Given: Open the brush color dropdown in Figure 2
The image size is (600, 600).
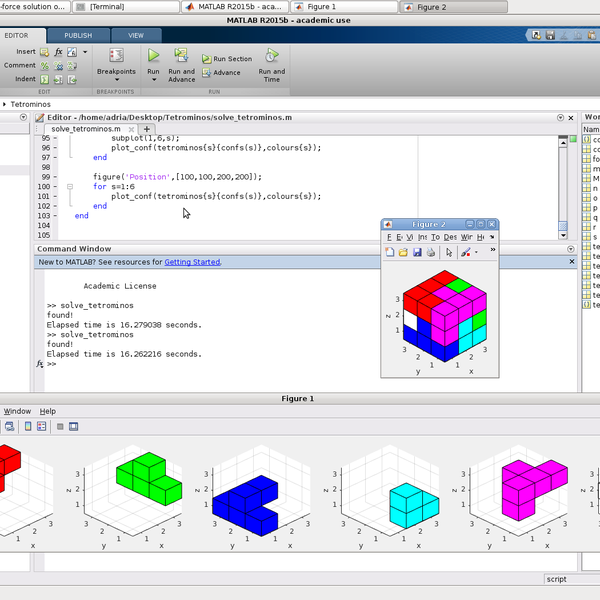Looking at the screenshot, I should pyautogui.click(x=476, y=253).
